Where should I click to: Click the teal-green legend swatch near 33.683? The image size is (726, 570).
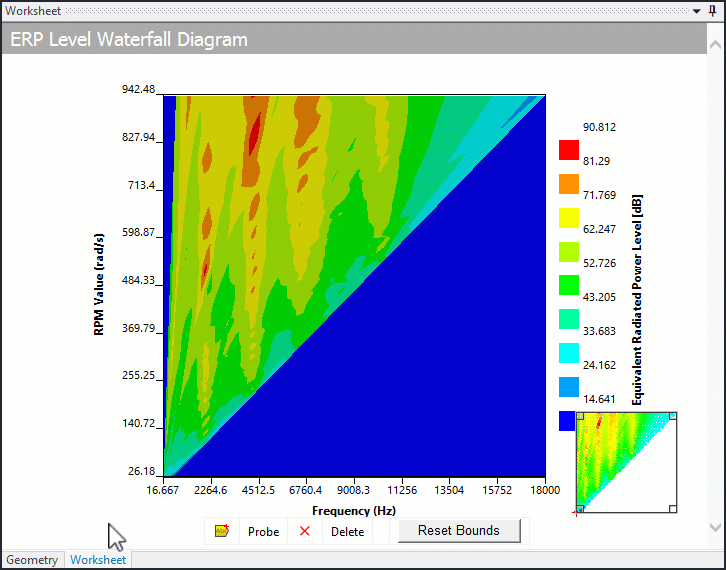click(569, 319)
